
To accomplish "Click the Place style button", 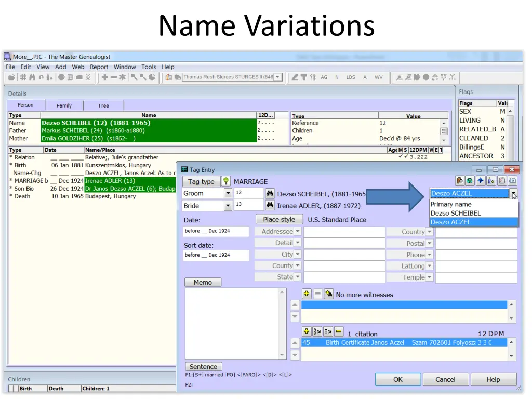I will (279, 220).
